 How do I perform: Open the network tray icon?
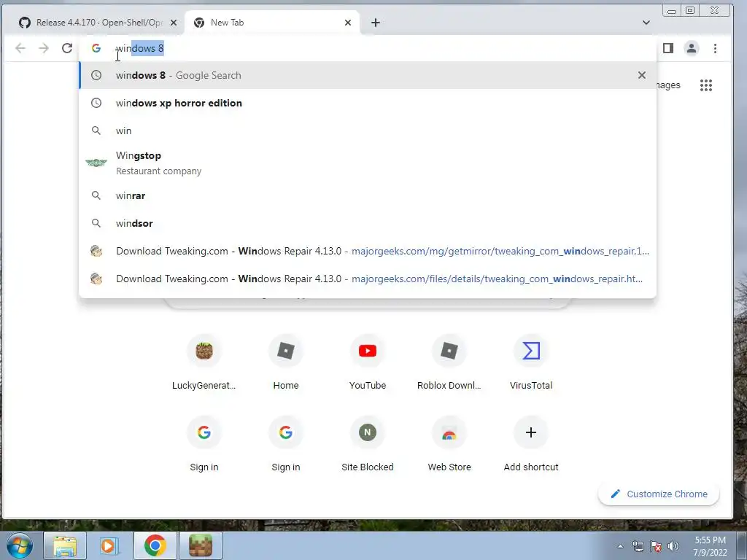coord(638,546)
